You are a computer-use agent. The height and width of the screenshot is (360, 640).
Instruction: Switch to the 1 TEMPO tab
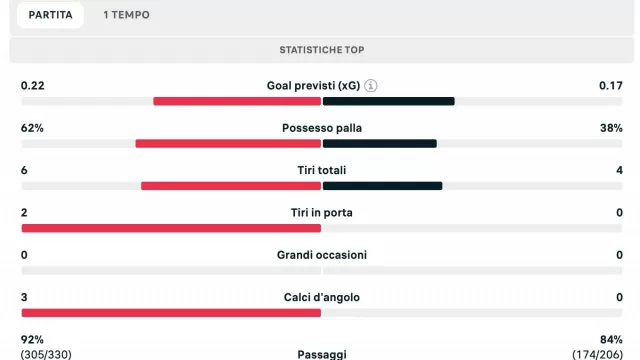pos(127,15)
